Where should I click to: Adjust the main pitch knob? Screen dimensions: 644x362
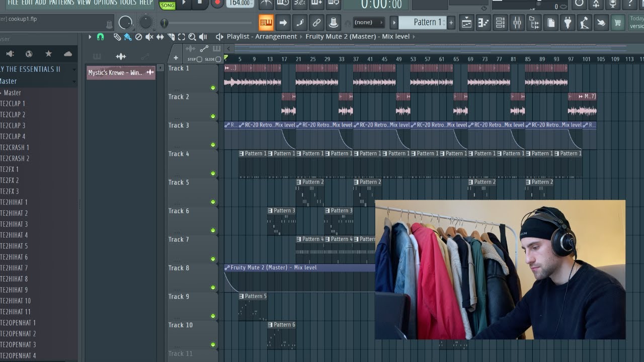(145, 22)
